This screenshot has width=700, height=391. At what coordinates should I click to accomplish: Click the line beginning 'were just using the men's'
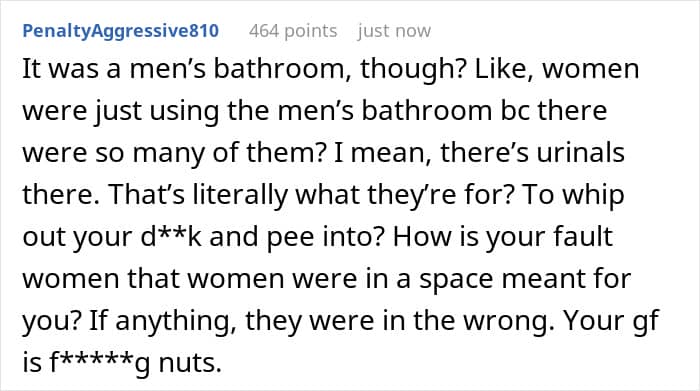click(x=315, y=111)
